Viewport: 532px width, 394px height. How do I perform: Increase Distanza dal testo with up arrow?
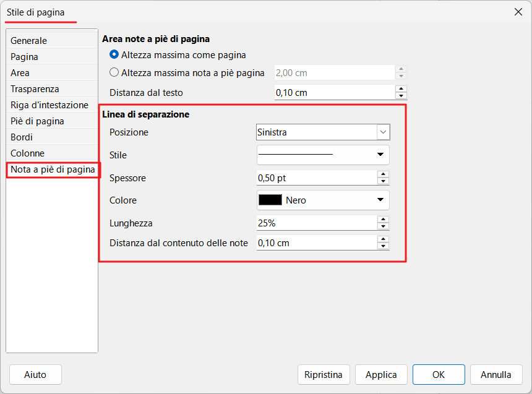(x=401, y=88)
